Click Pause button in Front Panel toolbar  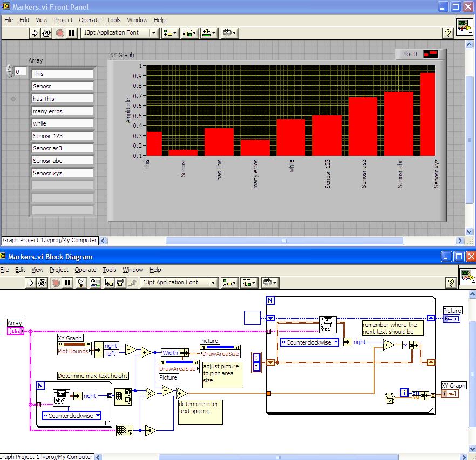click(72, 33)
